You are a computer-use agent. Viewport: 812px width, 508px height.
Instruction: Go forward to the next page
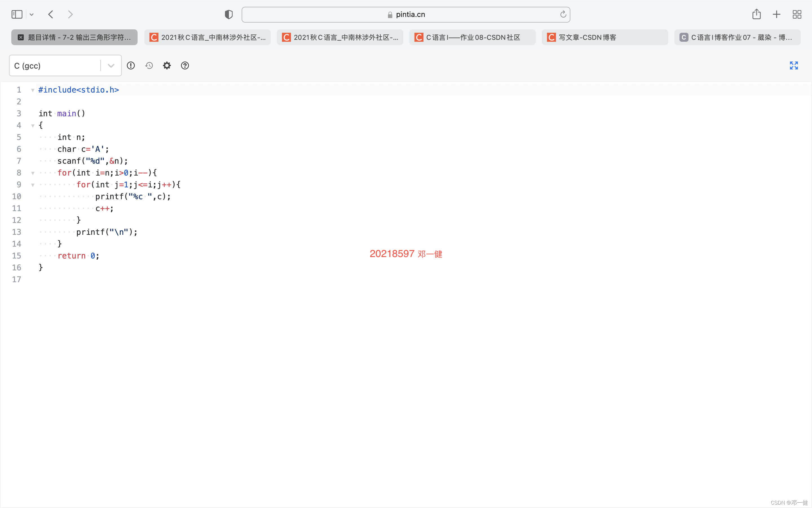point(70,14)
